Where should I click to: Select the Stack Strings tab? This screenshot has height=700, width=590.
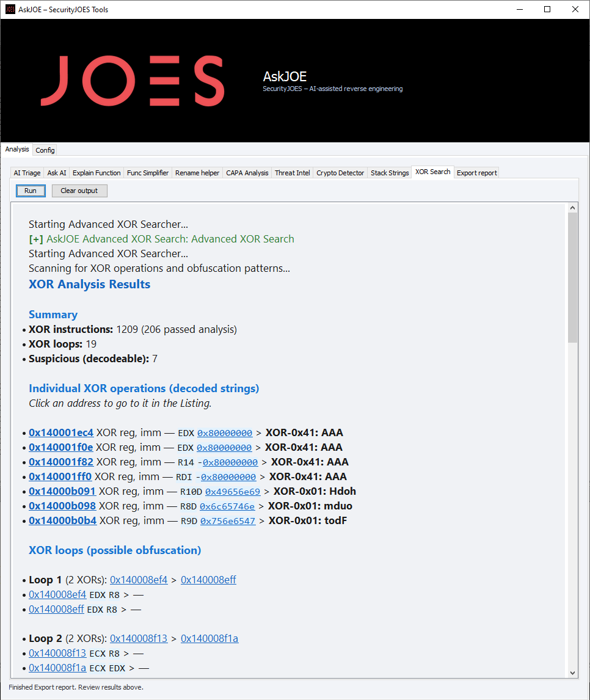coord(390,173)
